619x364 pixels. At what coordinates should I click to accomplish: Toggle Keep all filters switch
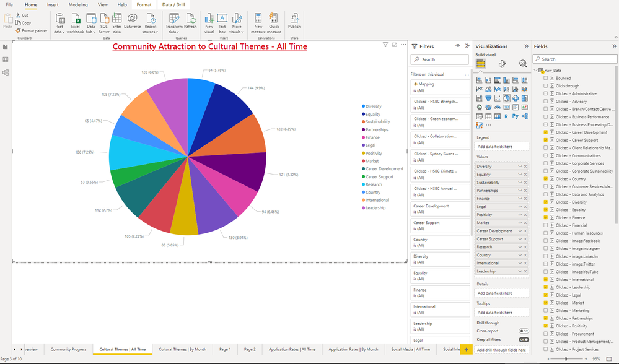[524, 340]
